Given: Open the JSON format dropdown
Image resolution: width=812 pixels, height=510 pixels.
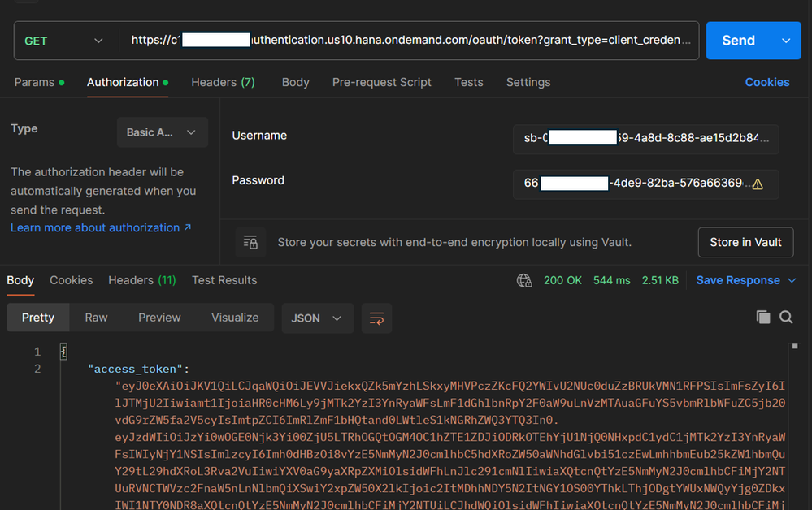Looking at the screenshot, I should (318, 318).
